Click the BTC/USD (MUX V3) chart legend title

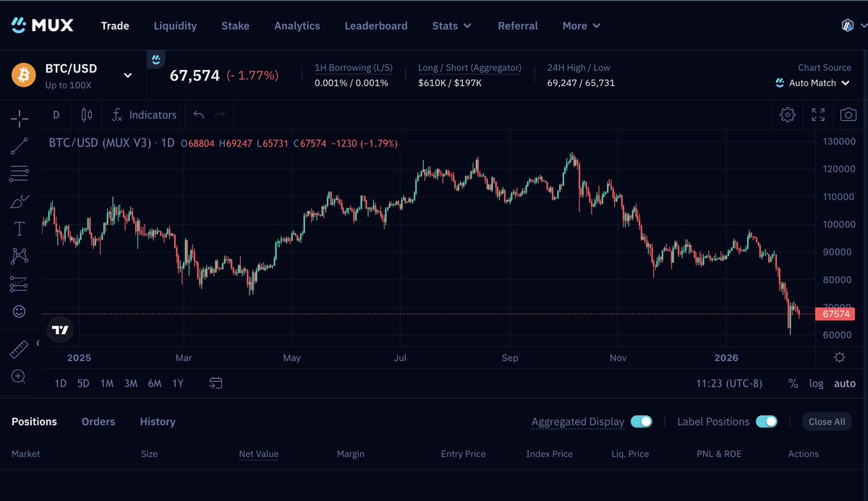click(x=100, y=143)
